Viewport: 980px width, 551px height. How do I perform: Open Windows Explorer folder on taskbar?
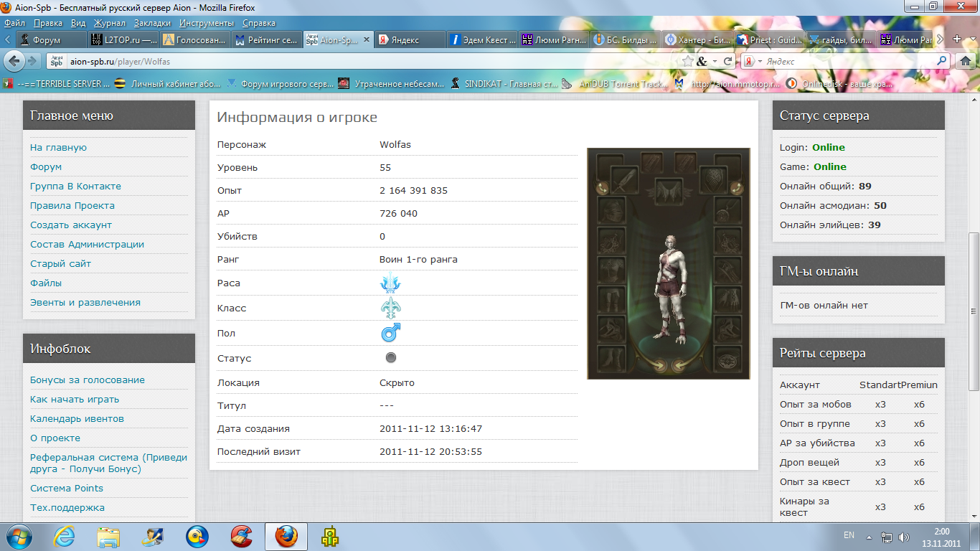click(108, 536)
